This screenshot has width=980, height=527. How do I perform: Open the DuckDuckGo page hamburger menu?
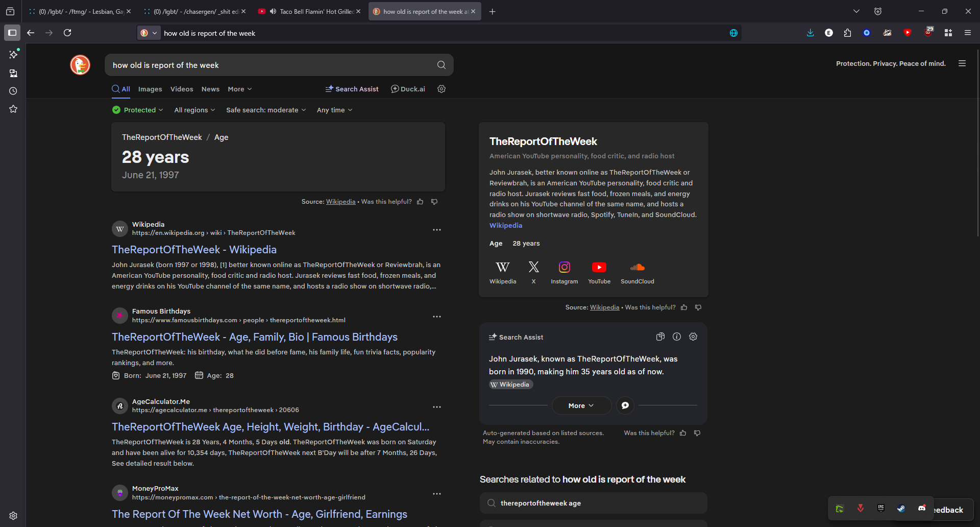tap(962, 63)
